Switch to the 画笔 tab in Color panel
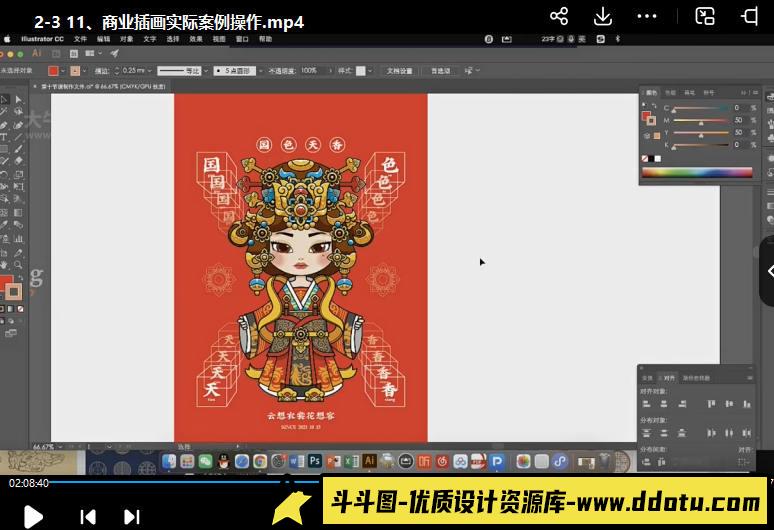 690,93
